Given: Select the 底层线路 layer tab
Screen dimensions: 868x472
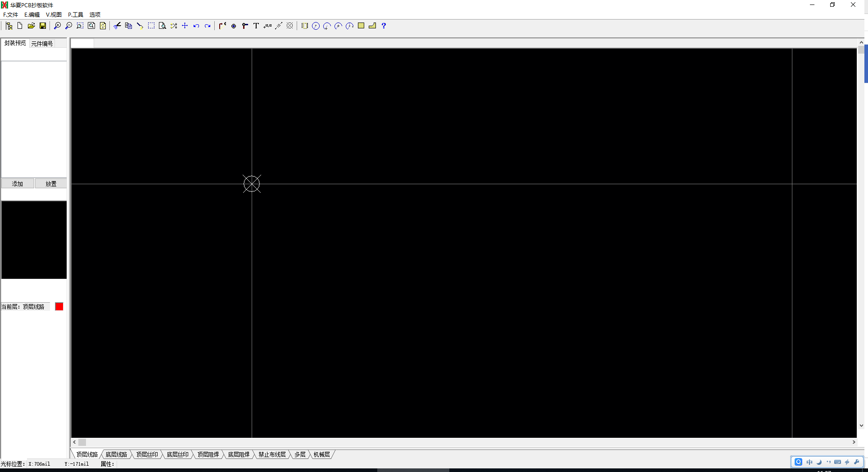Looking at the screenshot, I should (116, 454).
